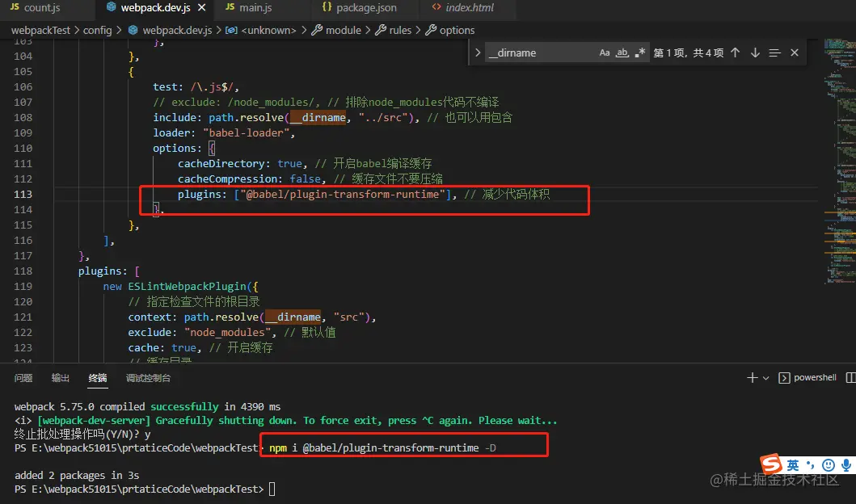This screenshot has width=856, height=504.
Task: Toggle Sogou English/Chinese mode (英)
Action: click(793, 464)
